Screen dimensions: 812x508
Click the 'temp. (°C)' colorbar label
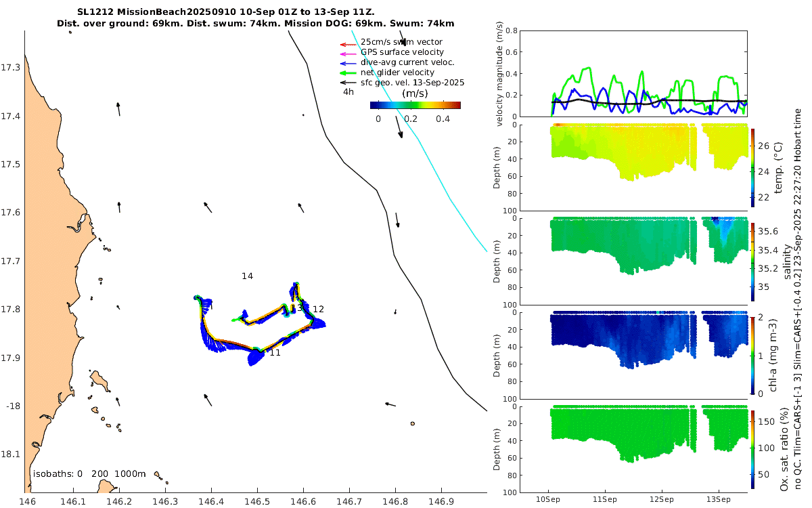coord(778,167)
